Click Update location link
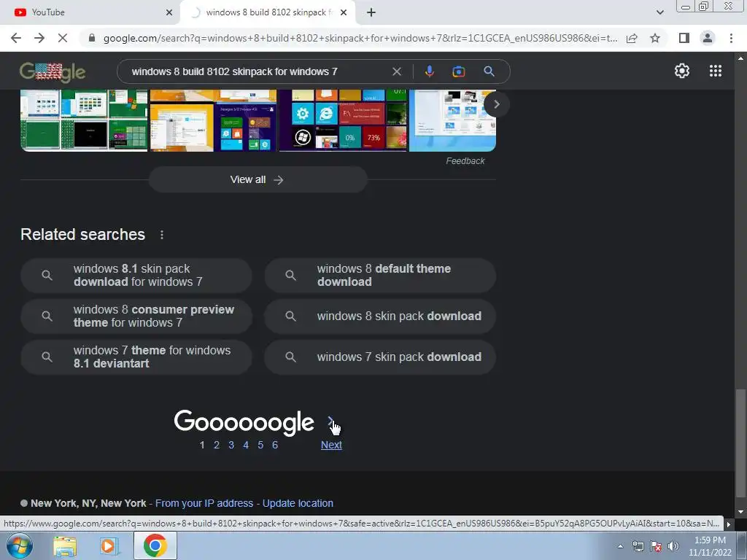 298,503
